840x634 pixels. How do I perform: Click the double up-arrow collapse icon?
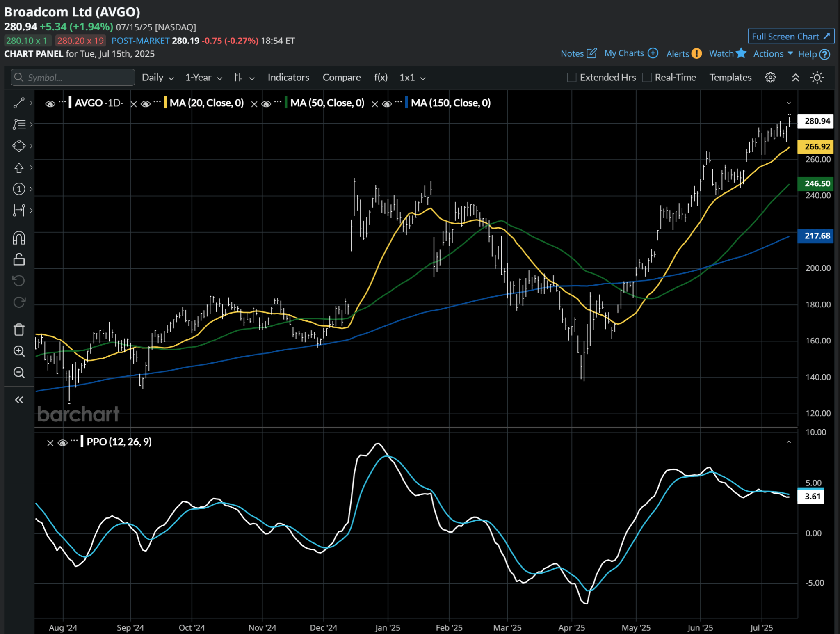click(795, 78)
